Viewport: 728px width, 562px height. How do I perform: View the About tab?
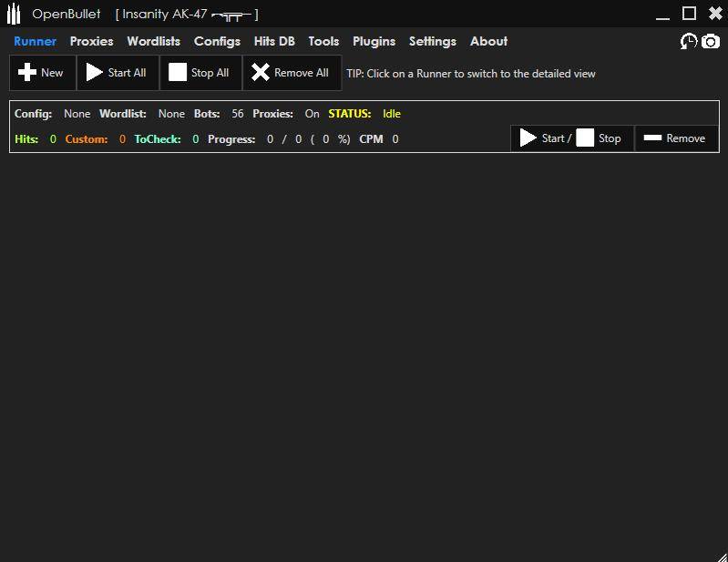click(x=488, y=41)
